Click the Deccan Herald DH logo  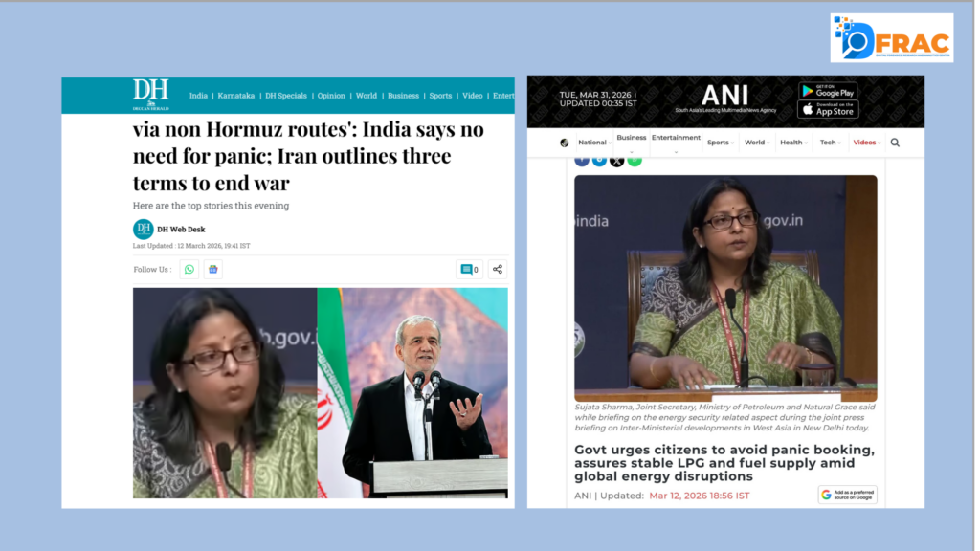click(150, 95)
